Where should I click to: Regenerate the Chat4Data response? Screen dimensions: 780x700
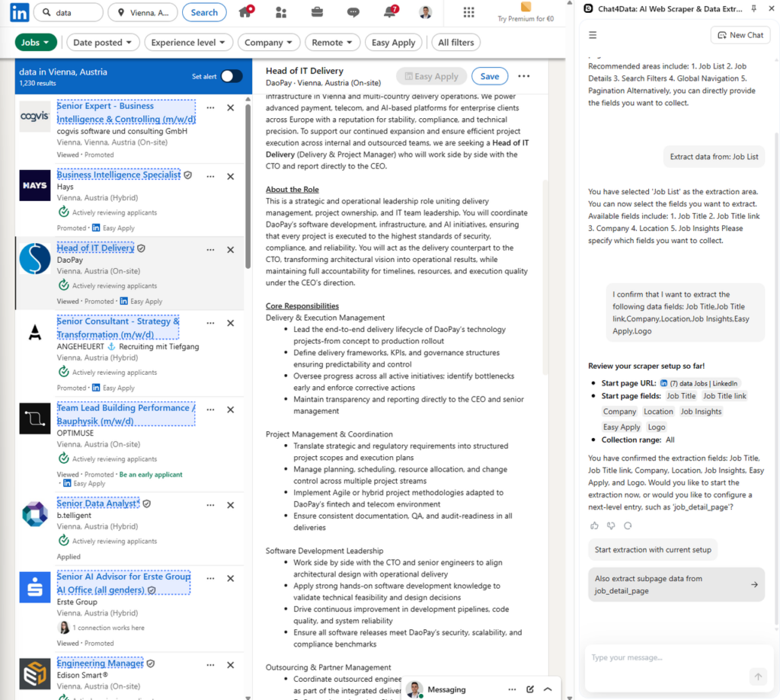pos(627,526)
